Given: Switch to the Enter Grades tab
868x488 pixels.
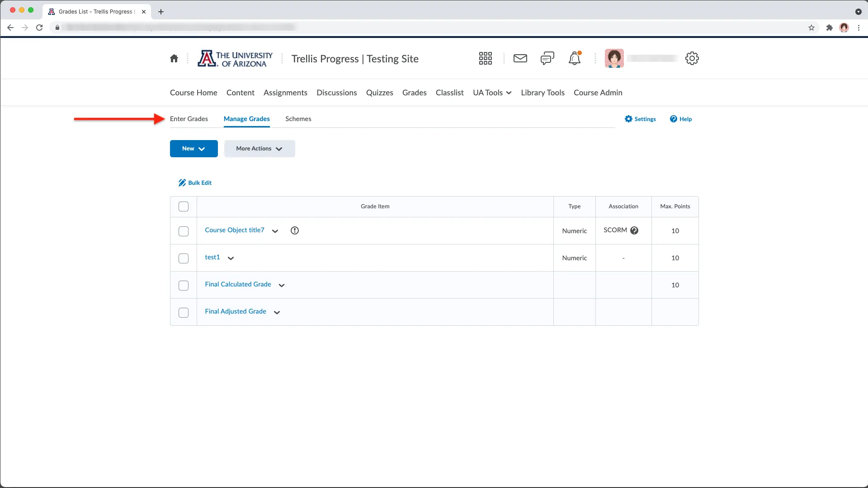Looking at the screenshot, I should pos(189,118).
